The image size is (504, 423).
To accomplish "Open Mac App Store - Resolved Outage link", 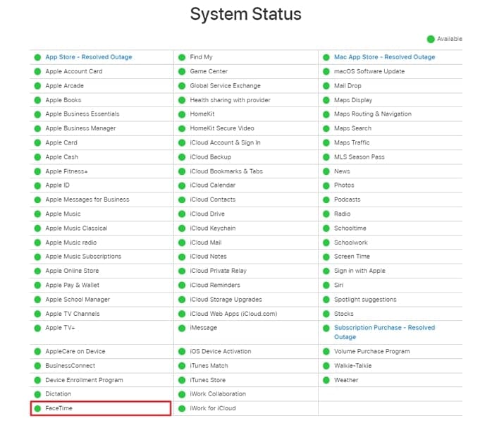I will coord(384,57).
